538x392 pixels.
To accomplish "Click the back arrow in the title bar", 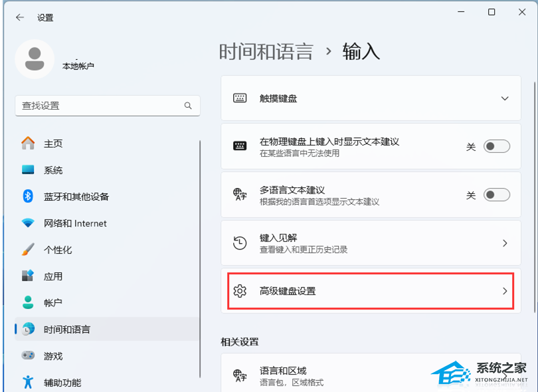I will [20, 17].
